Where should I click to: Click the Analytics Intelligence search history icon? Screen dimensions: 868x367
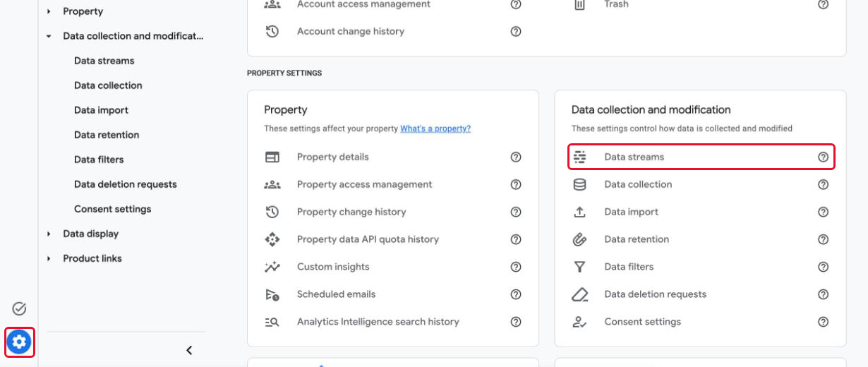click(x=272, y=322)
